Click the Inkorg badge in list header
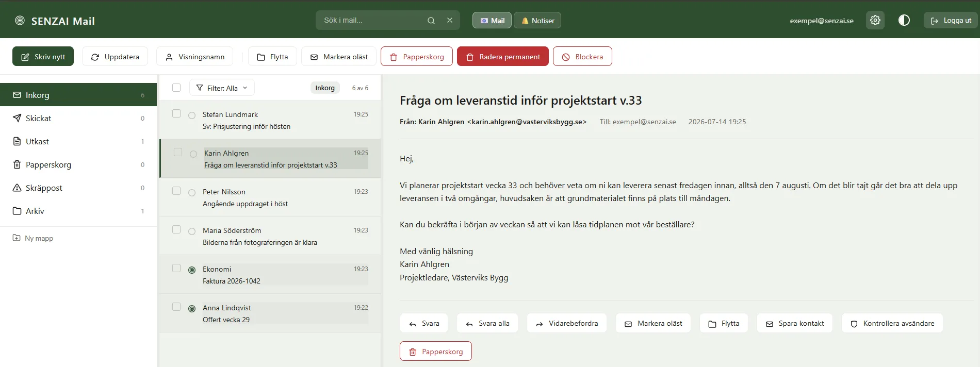Viewport: 980px width, 367px height. 325,88
